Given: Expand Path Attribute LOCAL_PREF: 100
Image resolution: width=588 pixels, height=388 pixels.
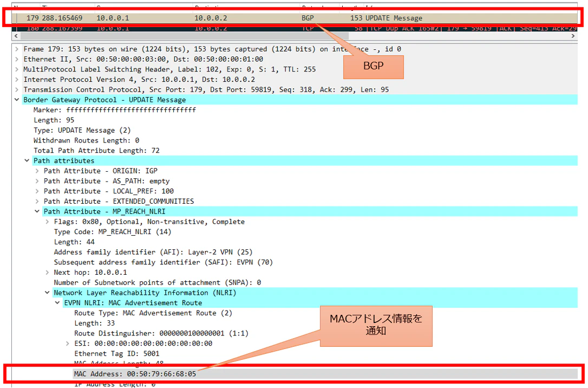Looking at the screenshot, I should (37, 191).
